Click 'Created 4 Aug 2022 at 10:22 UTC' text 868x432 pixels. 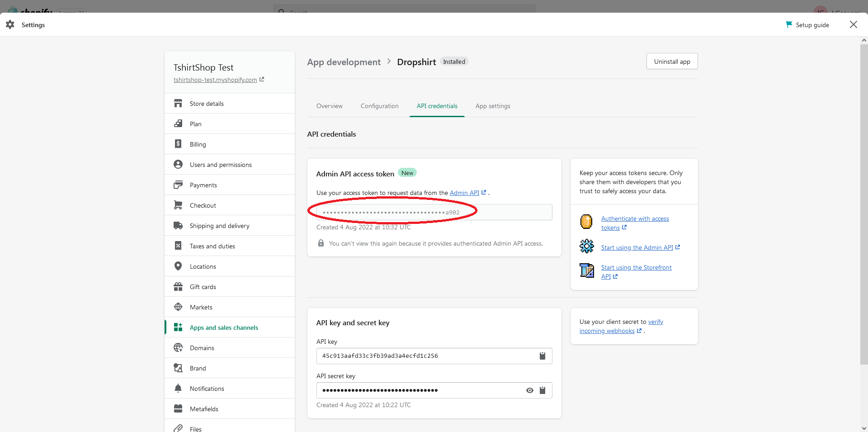363,405
